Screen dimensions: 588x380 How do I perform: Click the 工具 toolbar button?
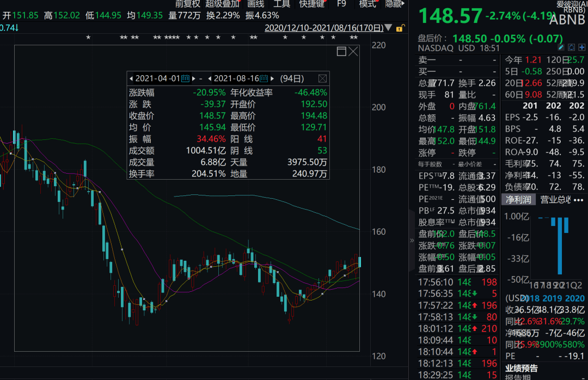click(281, 4)
